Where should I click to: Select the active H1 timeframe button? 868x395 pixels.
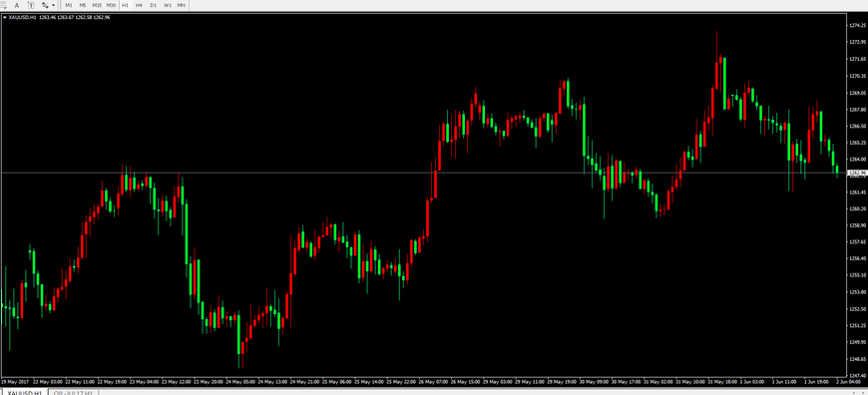coord(125,5)
